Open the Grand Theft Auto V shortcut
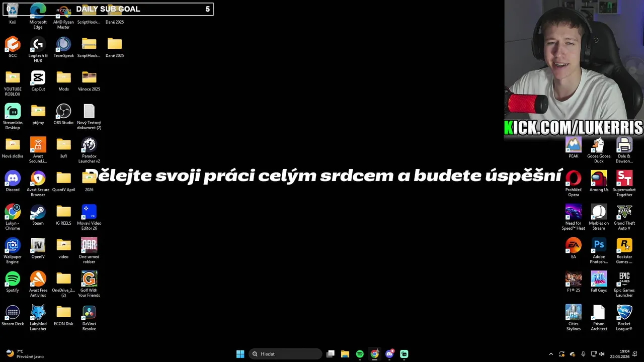The width and height of the screenshot is (644, 362). point(624,217)
